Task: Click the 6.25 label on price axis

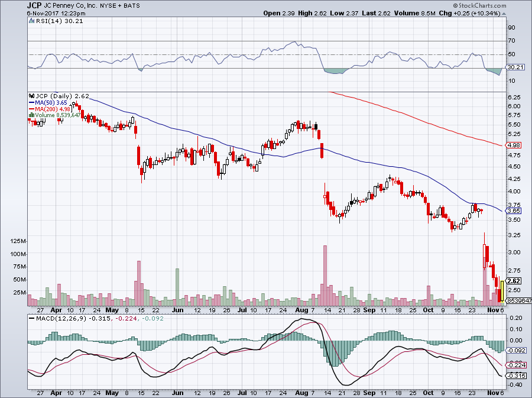Action: coord(514,98)
